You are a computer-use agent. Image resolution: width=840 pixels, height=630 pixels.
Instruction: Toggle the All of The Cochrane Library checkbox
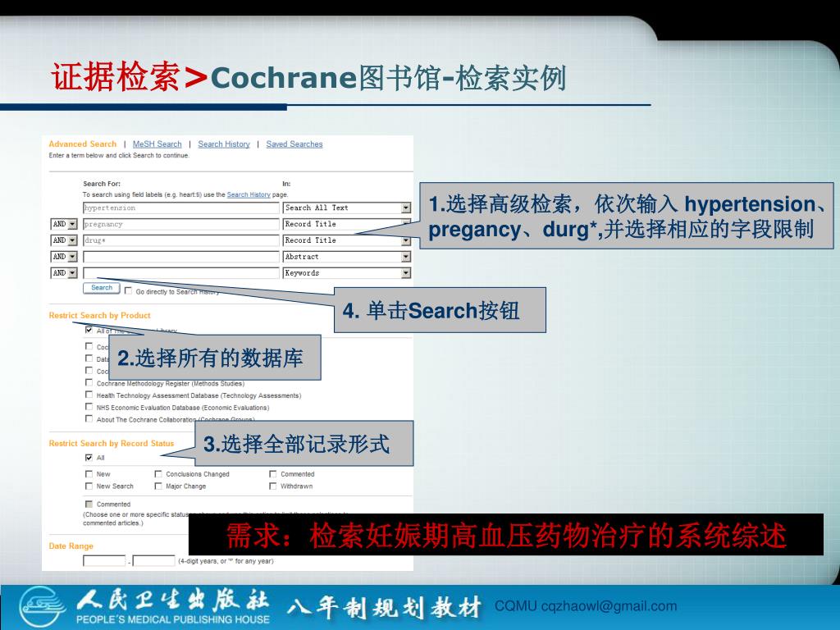click(x=89, y=330)
